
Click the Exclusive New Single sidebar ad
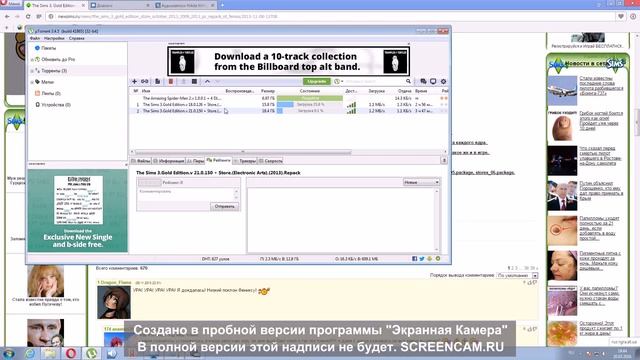pos(78,211)
